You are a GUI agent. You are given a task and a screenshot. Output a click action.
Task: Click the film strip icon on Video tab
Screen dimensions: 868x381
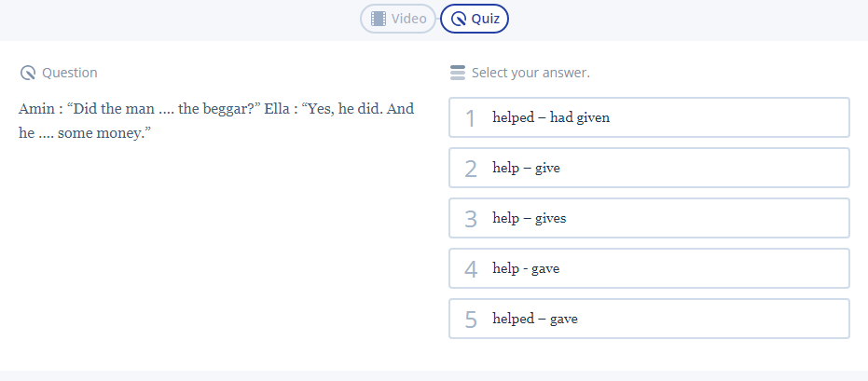pyautogui.click(x=378, y=19)
